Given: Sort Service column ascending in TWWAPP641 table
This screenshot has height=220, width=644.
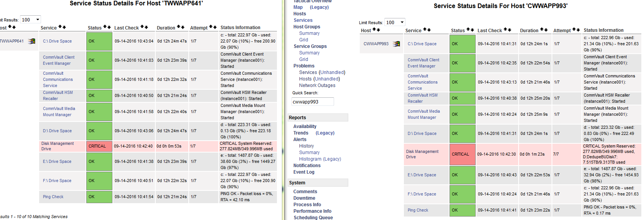Looking at the screenshot, I should [60, 27].
